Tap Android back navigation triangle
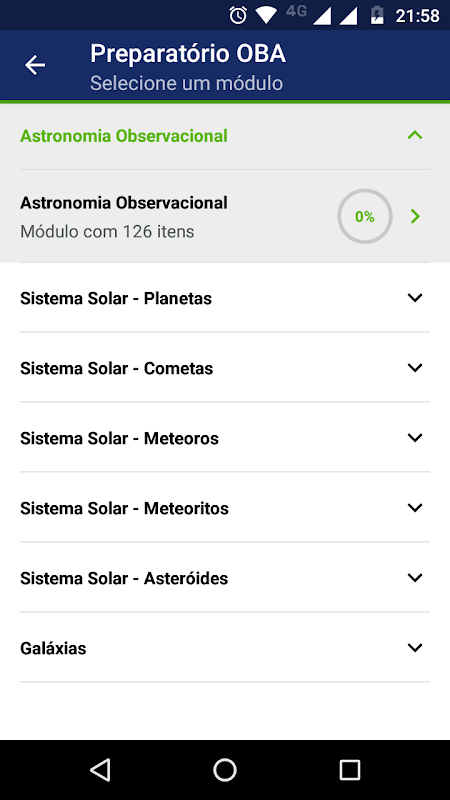 pyautogui.click(x=100, y=769)
